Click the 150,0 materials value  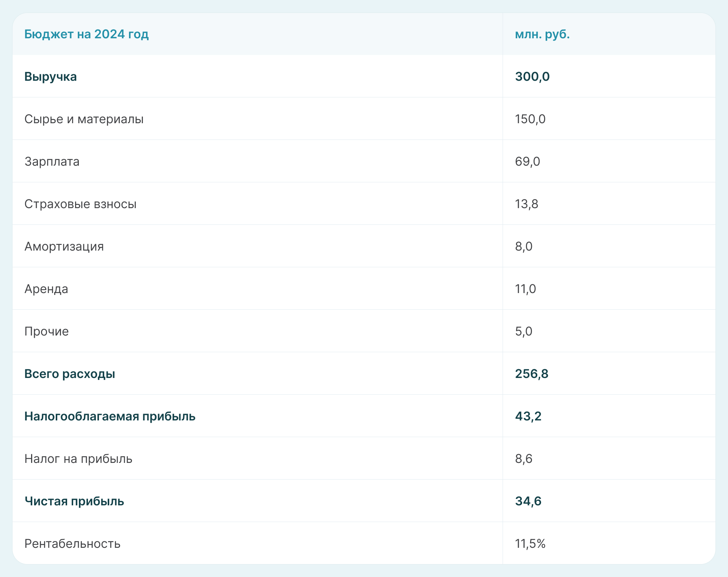coord(530,119)
